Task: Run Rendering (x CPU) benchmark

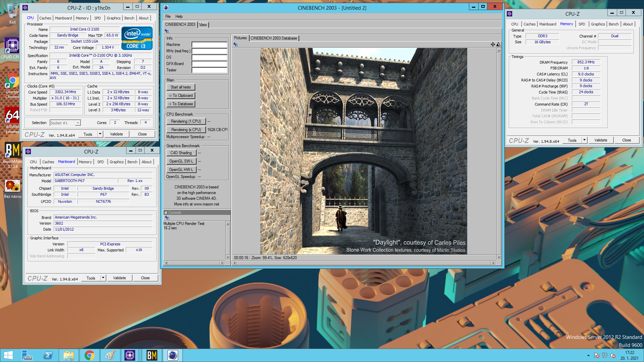Action: [186, 130]
